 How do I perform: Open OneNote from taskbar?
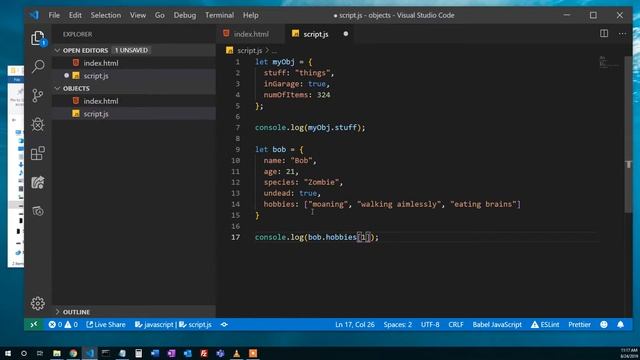pyautogui.click(x=171, y=353)
